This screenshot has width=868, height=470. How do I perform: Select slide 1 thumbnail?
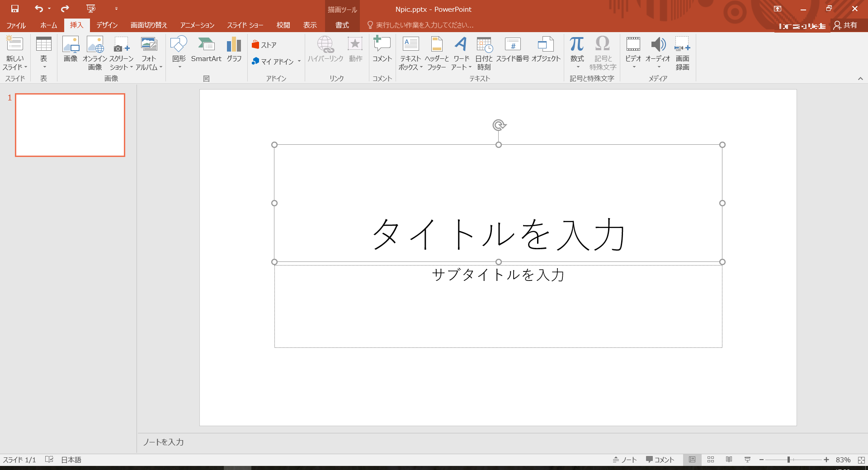tap(70, 125)
